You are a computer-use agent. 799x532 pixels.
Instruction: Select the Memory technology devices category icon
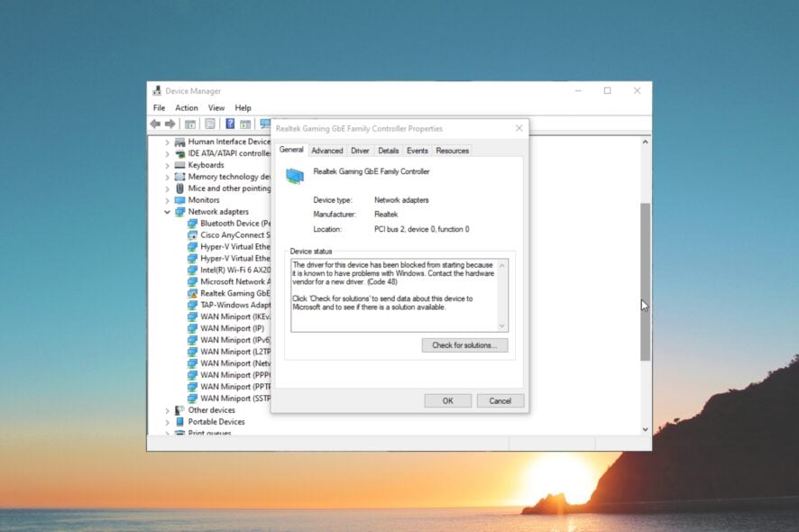tap(179, 177)
